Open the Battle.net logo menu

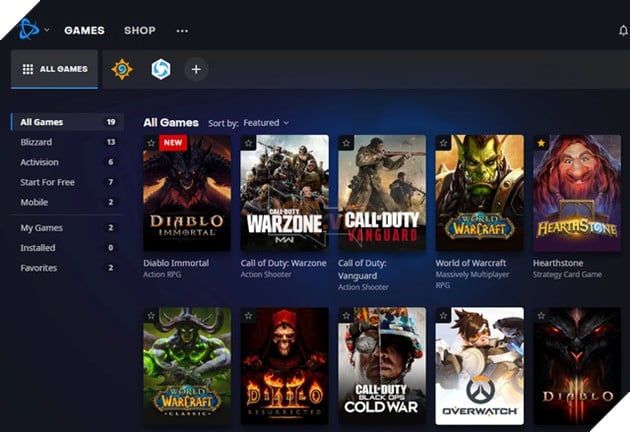[29, 29]
